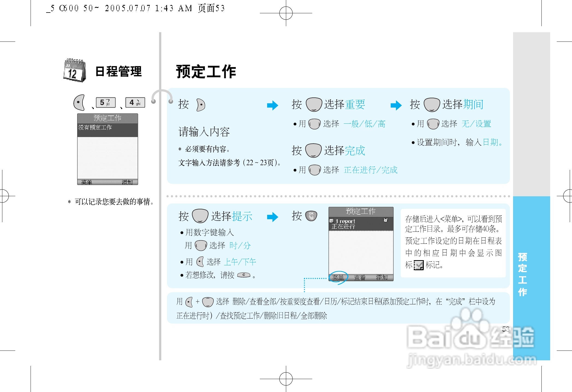Click the blue 正在进行/完成 option text
This screenshot has height=392, width=572.
pyautogui.click(x=370, y=170)
